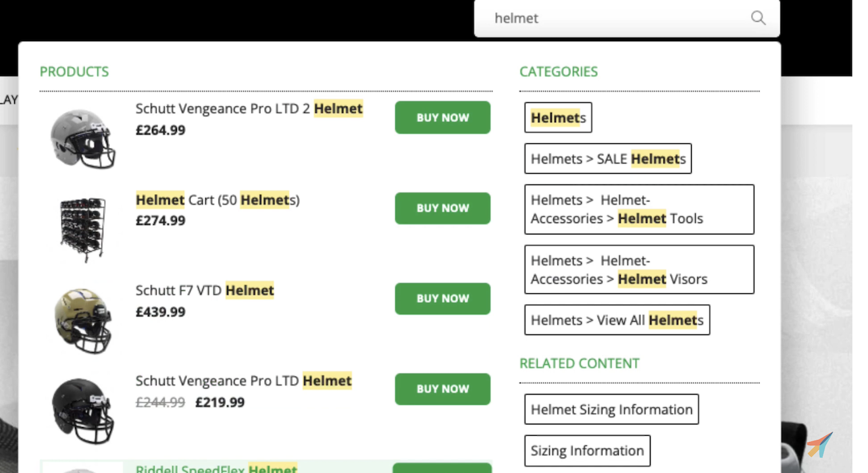This screenshot has height=473, width=868.
Task: Open the paper plane widget icon
Action: coord(819,445)
